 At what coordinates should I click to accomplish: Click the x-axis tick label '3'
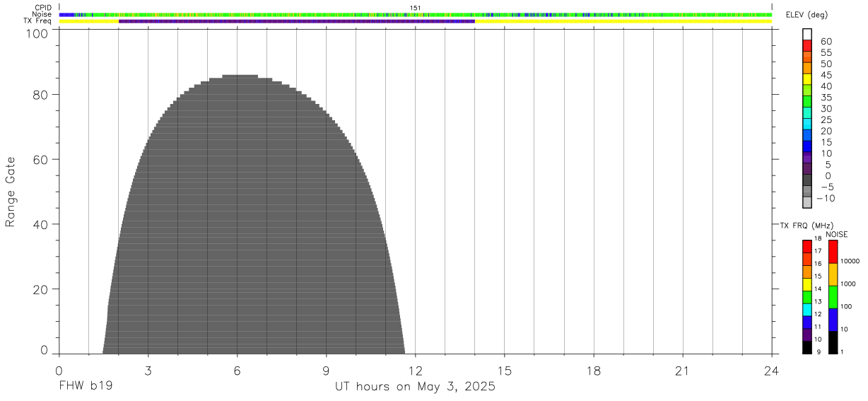pos(148,370)
